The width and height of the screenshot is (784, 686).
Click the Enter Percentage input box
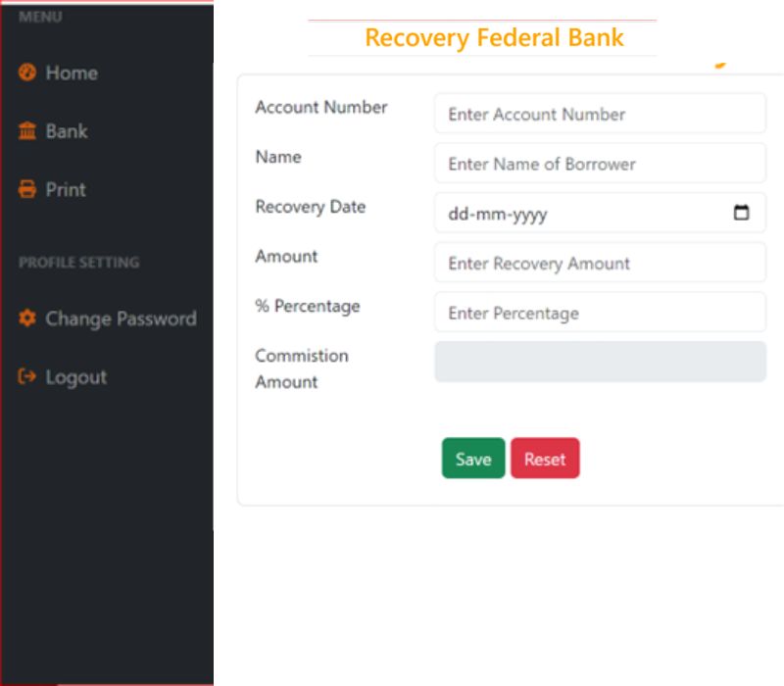[600, 313]
